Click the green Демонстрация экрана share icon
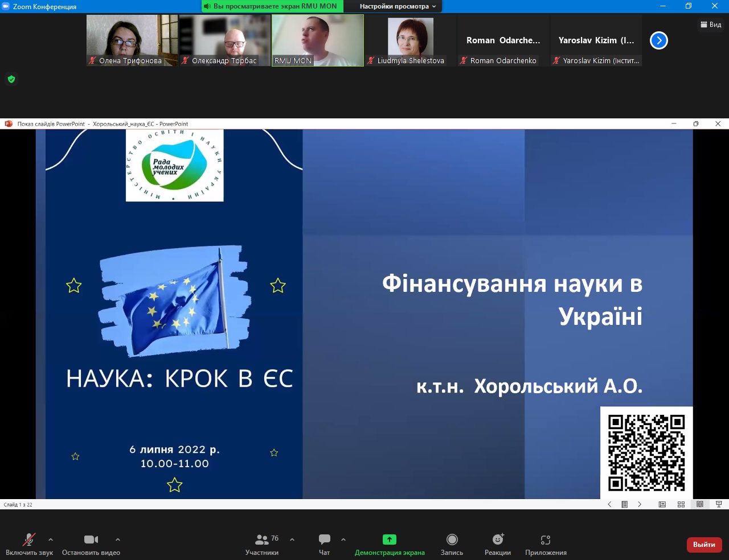 [390, 540]
